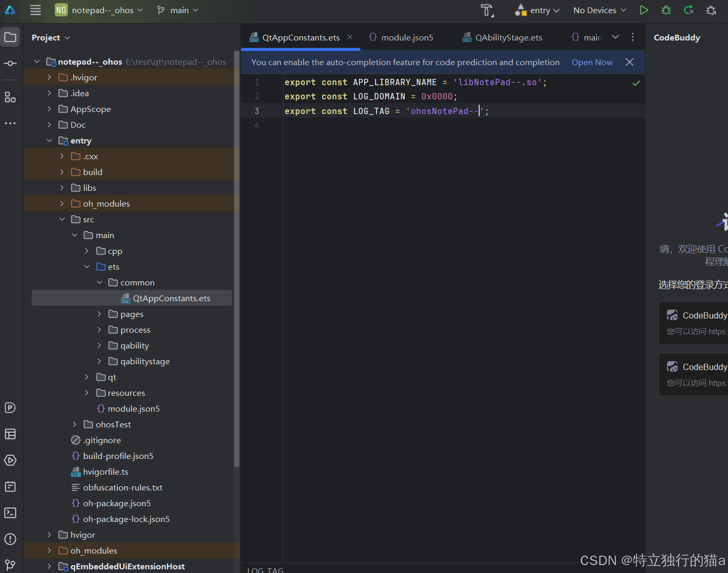Expand the .hvigor folder
This screenshot has height=573, width=728.
click(x=49, y=77)
